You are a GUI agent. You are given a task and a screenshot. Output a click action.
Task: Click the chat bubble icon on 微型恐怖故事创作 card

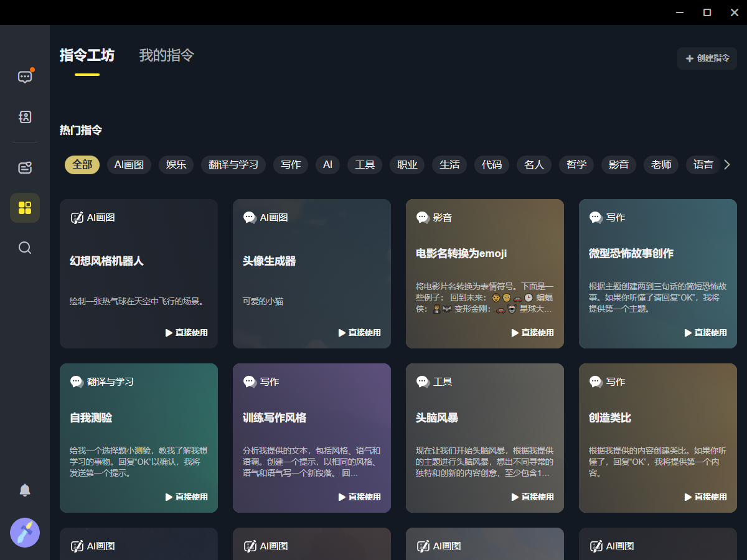(x=596, y=217)
